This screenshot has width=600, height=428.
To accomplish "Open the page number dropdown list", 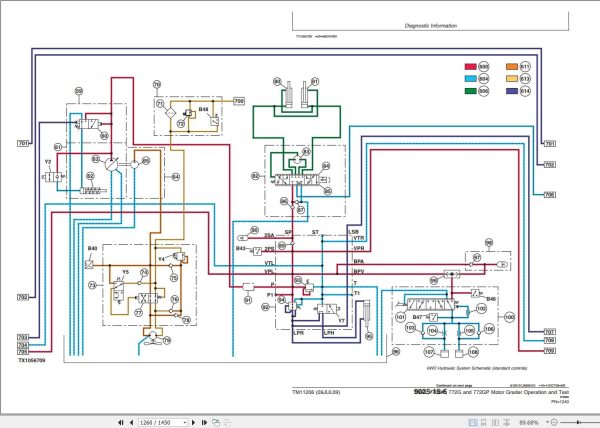I will tap(185, 422).
